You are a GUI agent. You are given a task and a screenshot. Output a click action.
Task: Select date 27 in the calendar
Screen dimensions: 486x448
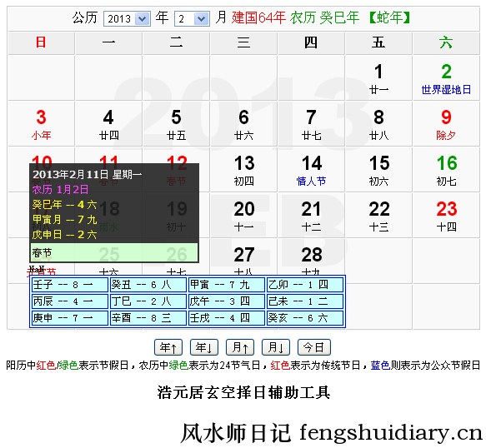(243, 257)
